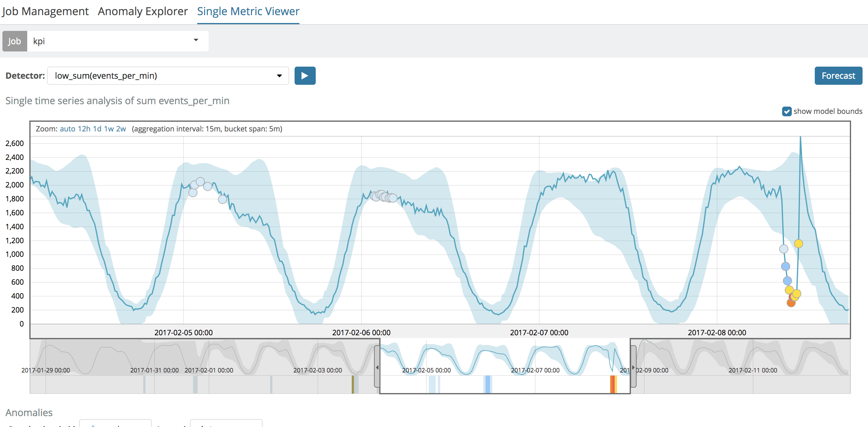Open the Job dropdown arrow
The height and width of the screenshot is (427, 868).
(197, 41)
